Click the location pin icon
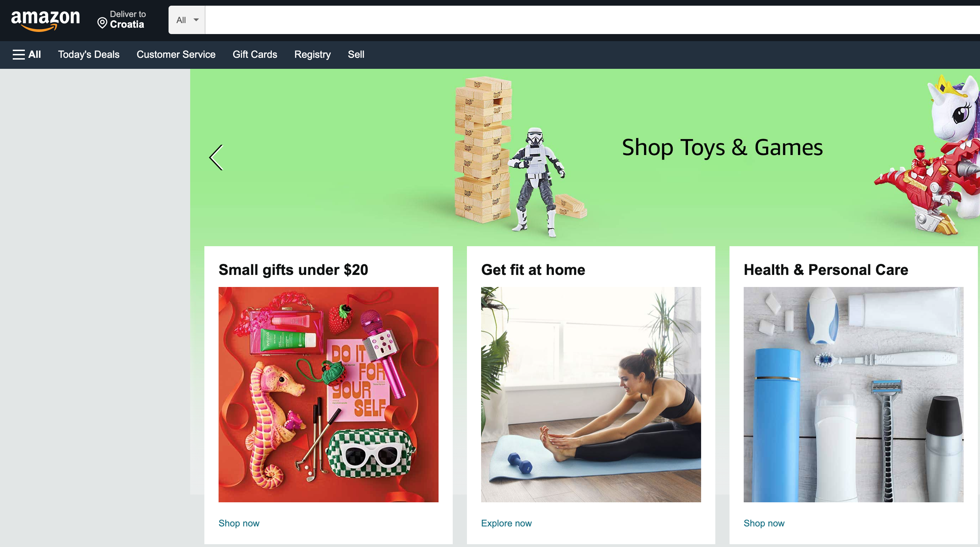This screenshot has width=980, height=547. pos(102,23)
